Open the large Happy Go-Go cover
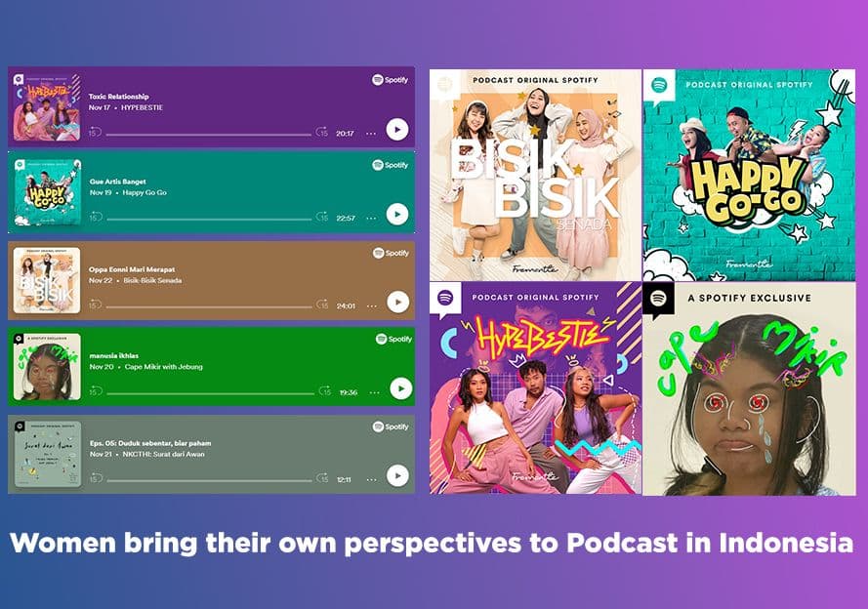Viewport: 868px width, 609px height. 750,175
